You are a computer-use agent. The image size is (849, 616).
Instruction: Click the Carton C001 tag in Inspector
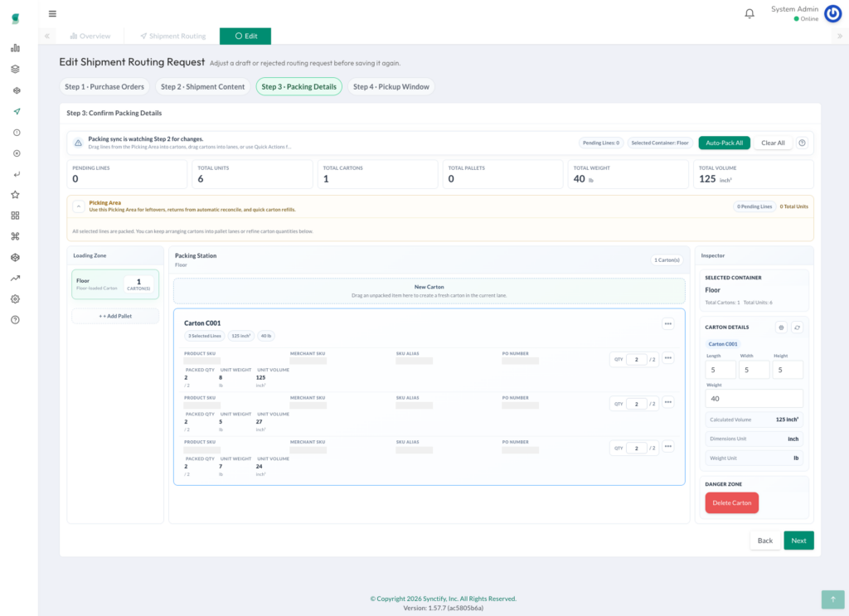point(723,344)
